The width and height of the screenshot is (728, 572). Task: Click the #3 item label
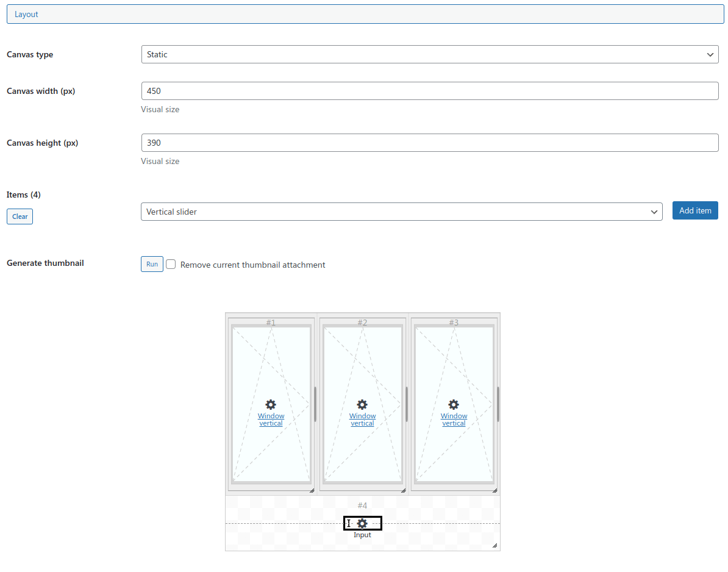point(454,322)
